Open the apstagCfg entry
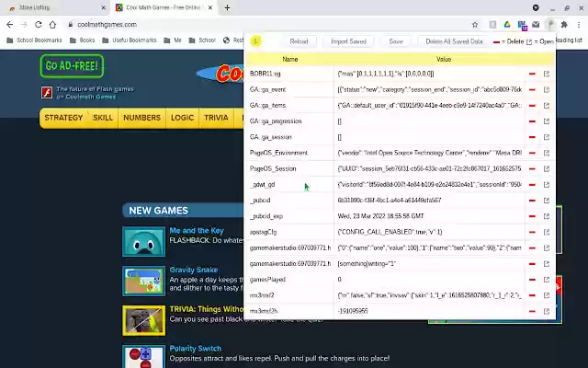 click(x=547, y=232)
